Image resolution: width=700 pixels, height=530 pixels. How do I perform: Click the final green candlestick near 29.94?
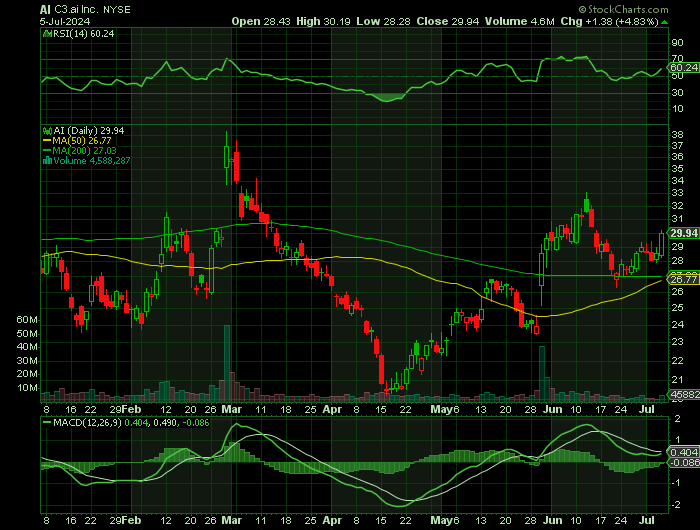(661, 244)
